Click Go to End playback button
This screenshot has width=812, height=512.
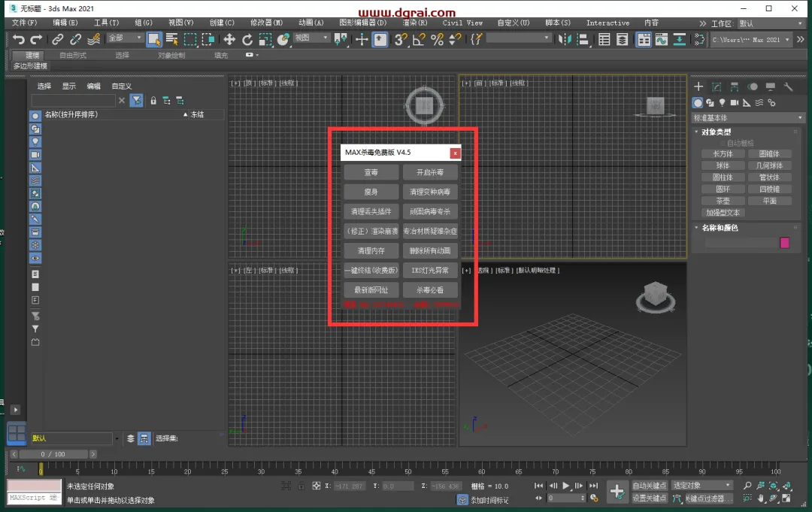[593, 486]
